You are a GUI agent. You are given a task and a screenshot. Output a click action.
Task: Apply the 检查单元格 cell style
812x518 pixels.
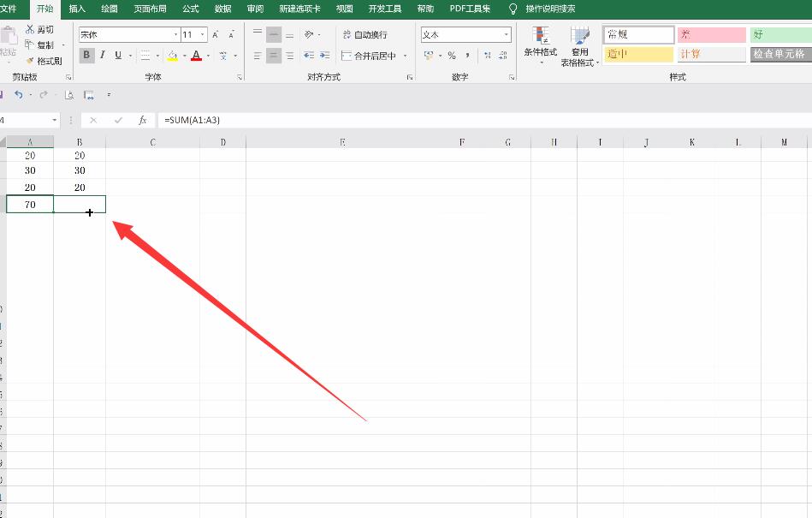tap(781, 55)
